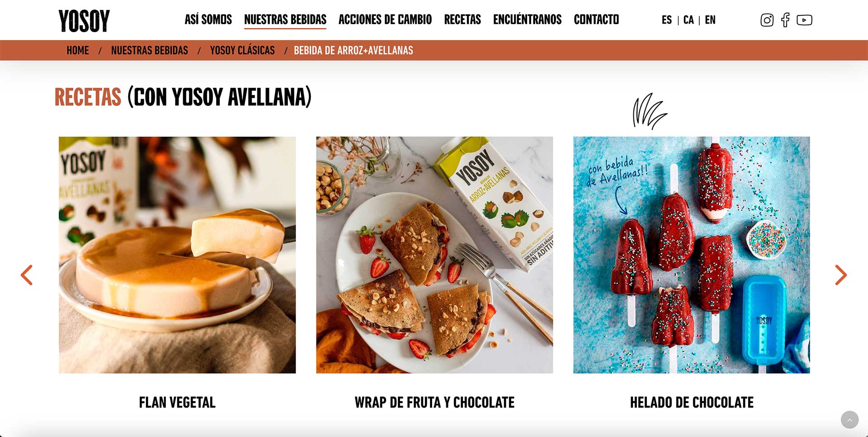
Task: Open the YouTube channel icon
Action: (804, 20)
